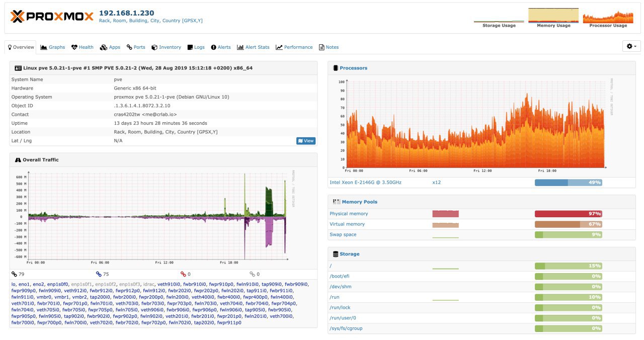Open the Intel Xeon E-2146G processor link
The width and height of the screenshot is (644, 340).
pyautogui.click(x=365, y=182)
